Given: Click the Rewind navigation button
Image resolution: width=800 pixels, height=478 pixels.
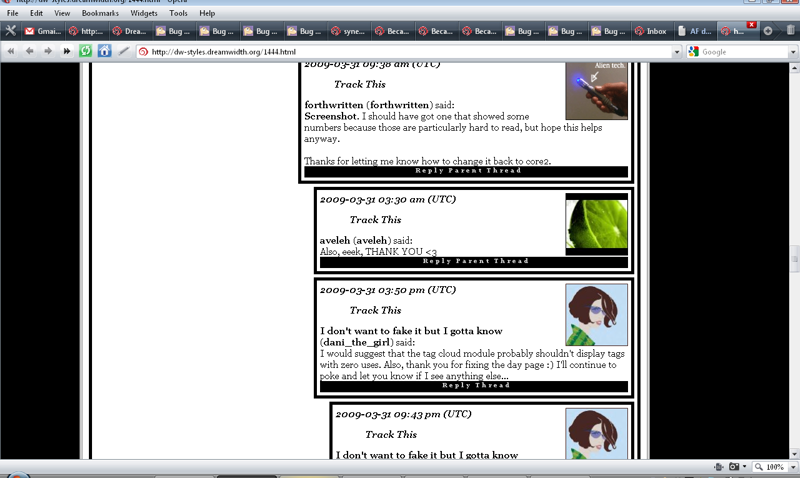Looking at the screenshot, I should (11, 51).
